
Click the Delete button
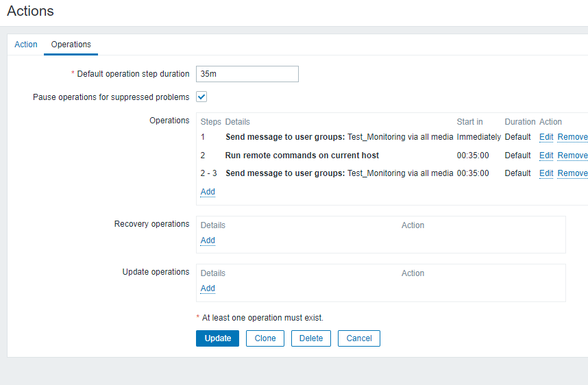(x=311, y=338)
